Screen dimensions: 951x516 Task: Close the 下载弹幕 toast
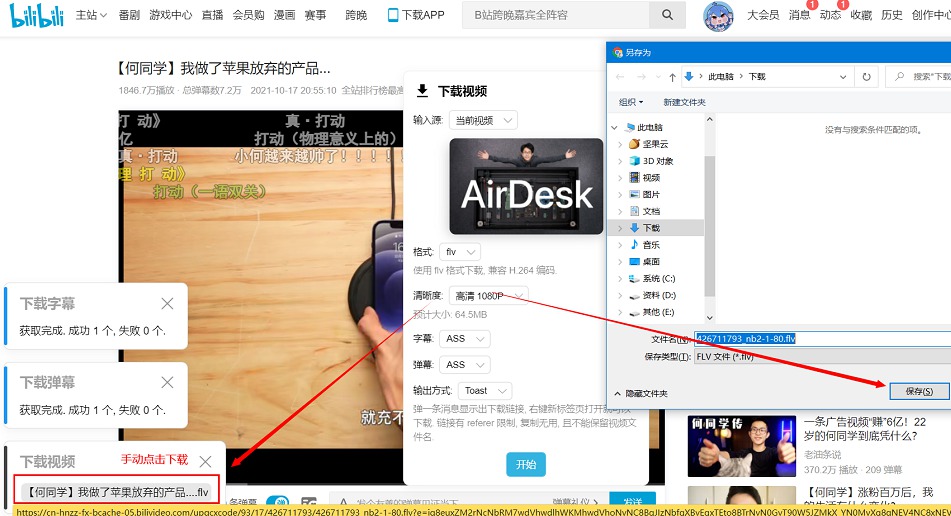point(167,382)
